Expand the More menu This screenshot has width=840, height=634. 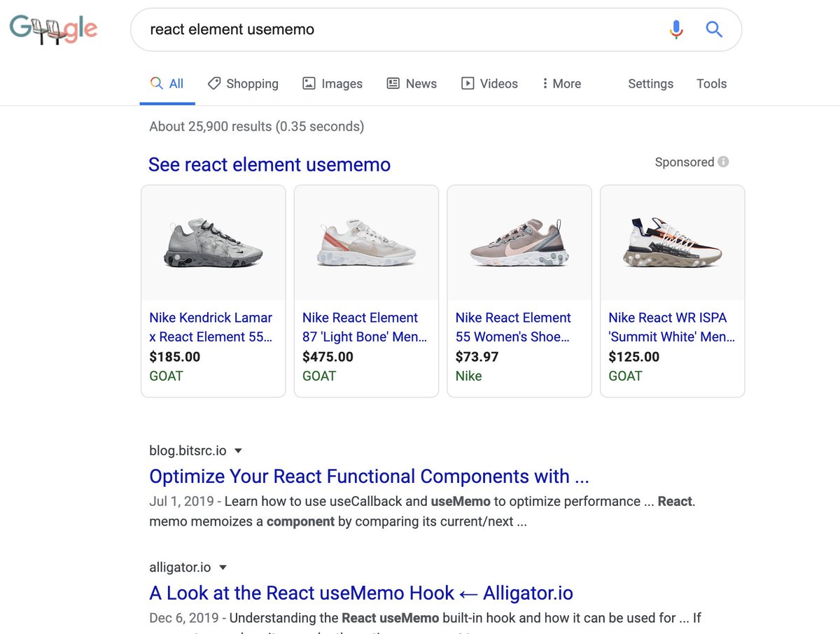point(561,84)
